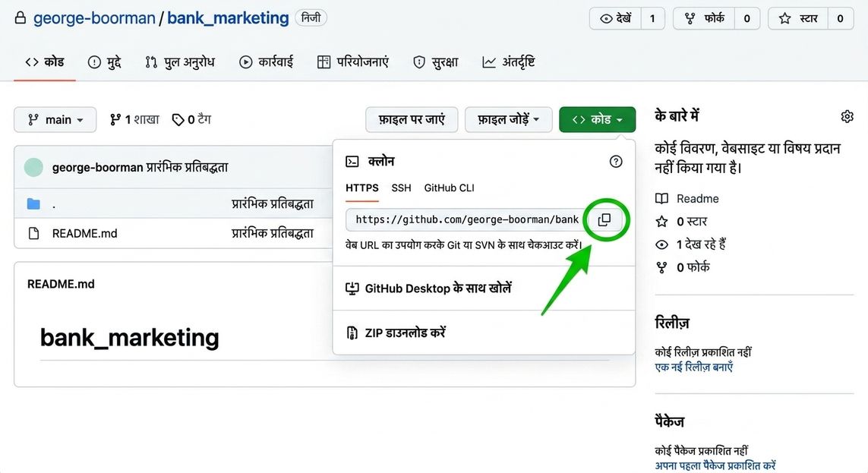Click the प्रारंभिक प्रतिबद्धता message in README.md row
Screen dimensions: 868x473
(273, 233)
